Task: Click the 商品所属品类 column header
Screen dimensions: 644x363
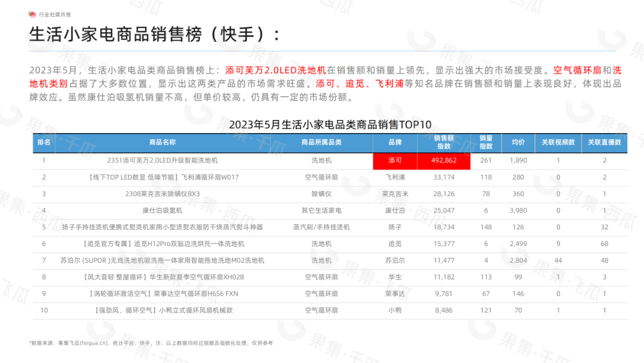Action: tap(321, 142)
